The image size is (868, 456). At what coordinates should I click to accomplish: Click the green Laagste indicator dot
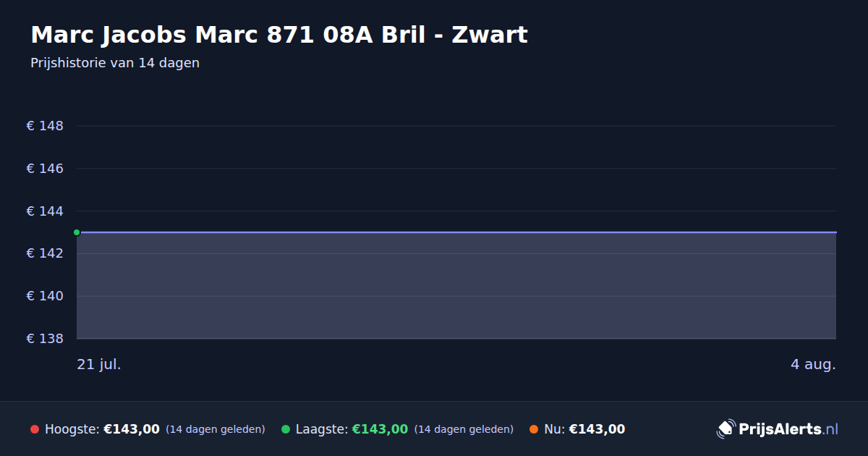tap(286, 429)
